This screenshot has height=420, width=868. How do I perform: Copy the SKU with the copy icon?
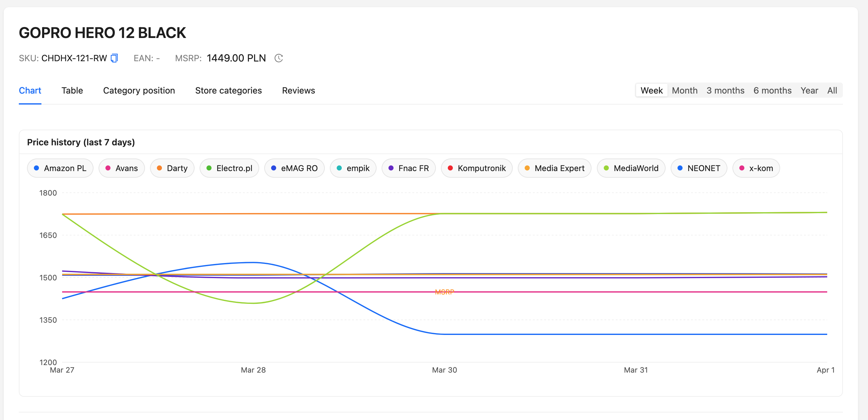pyautogui.click(x=114, y=58)
